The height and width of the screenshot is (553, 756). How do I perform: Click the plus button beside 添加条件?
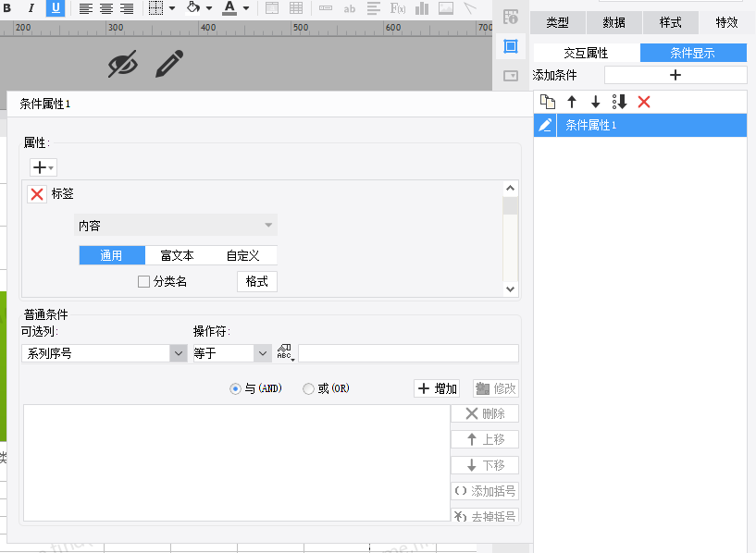[x=675, y=75]
